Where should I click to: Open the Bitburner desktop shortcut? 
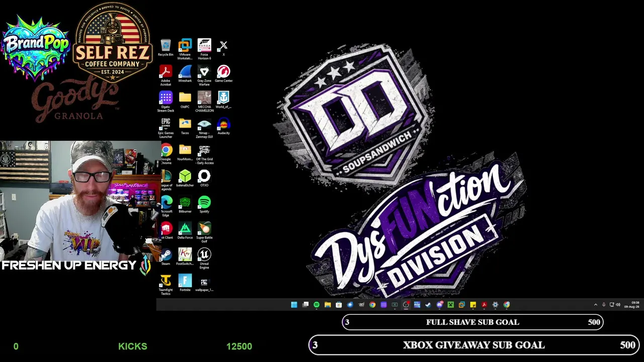(x=185, y=205)
